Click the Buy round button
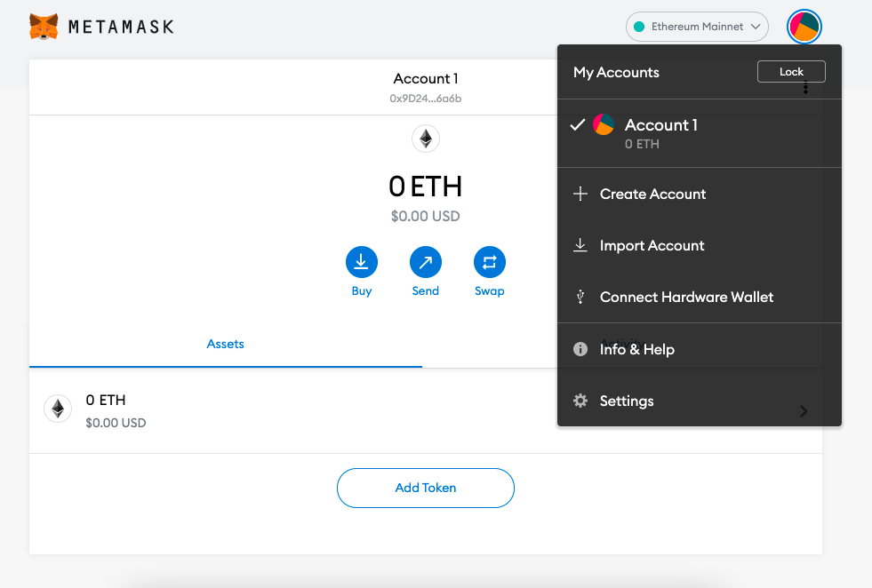The image size is (872, 588). [362, 262]
